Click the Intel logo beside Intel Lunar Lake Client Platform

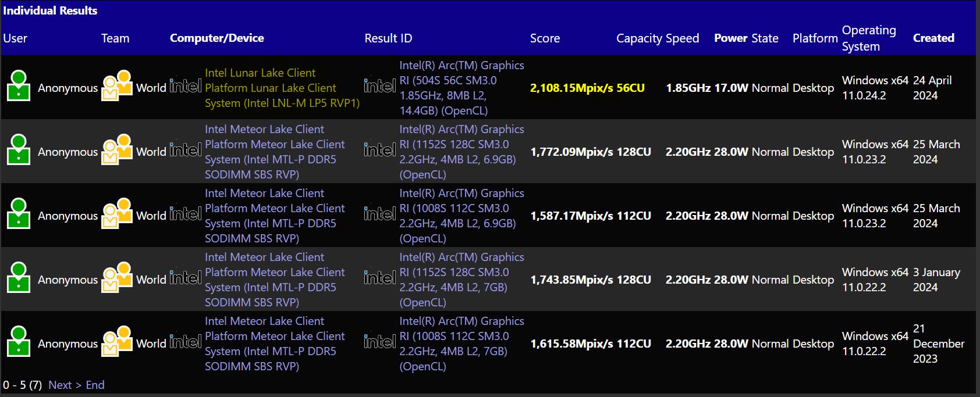point(186,86)
